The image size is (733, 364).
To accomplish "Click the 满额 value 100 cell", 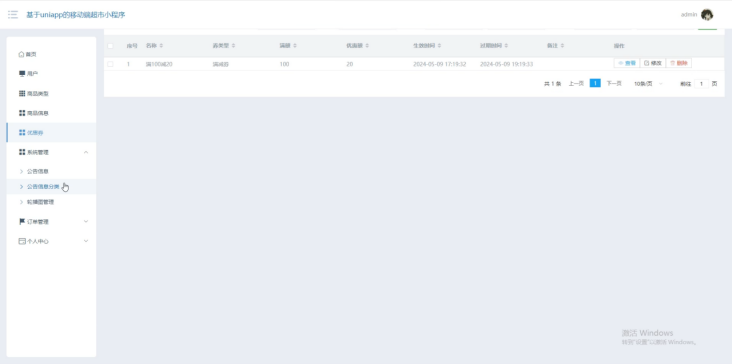I will pos(284,64).
